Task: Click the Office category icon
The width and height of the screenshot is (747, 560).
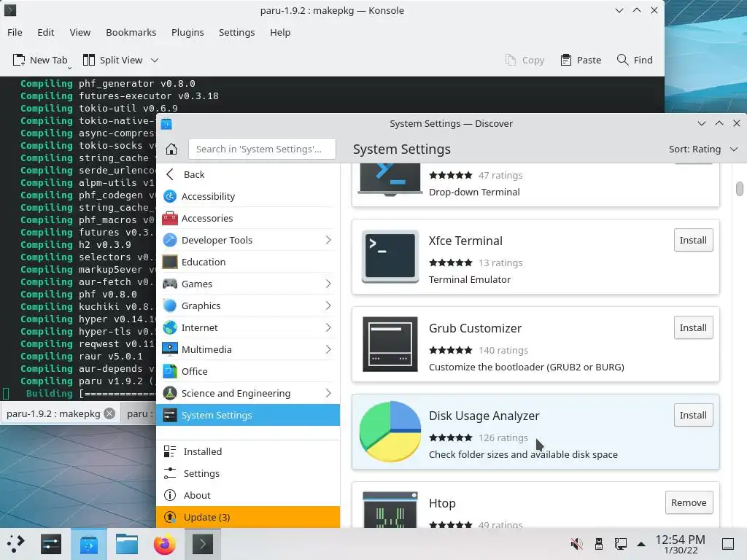Action: click(x=169, y=371)
